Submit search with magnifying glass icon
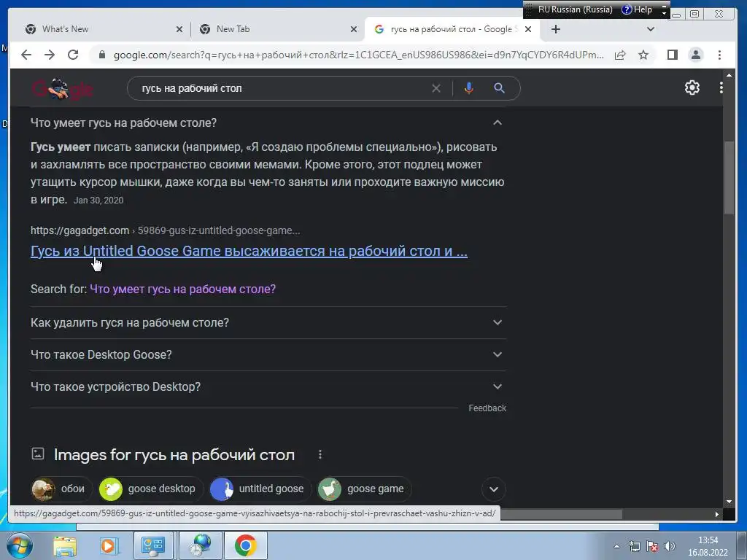This screenshot has height=560, width=747. [499, 88]
